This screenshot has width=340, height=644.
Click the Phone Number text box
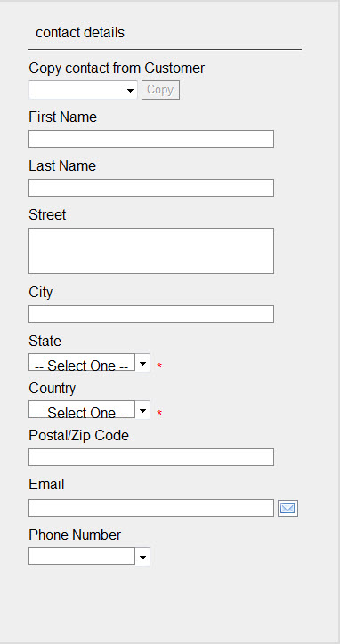pos(82,556)
